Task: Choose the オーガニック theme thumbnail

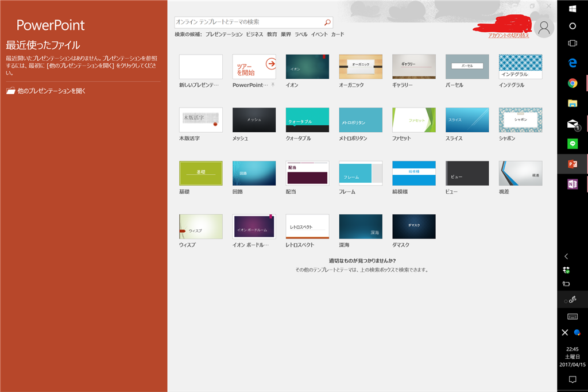Action: pyautogui.click(x=361, y=67)
